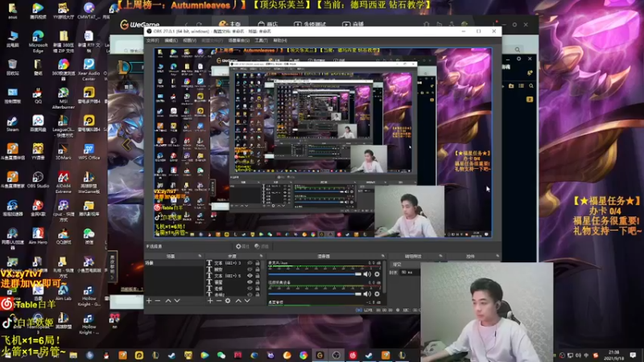Click the Steam icon in the taskbar
644x362 pixels.
(x=171, y=356)
